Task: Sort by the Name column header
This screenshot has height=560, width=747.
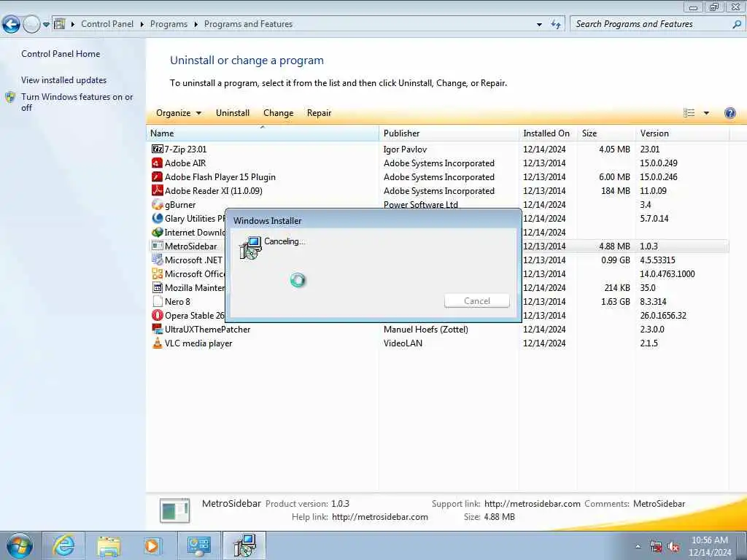Action: (x=262, y=133)
